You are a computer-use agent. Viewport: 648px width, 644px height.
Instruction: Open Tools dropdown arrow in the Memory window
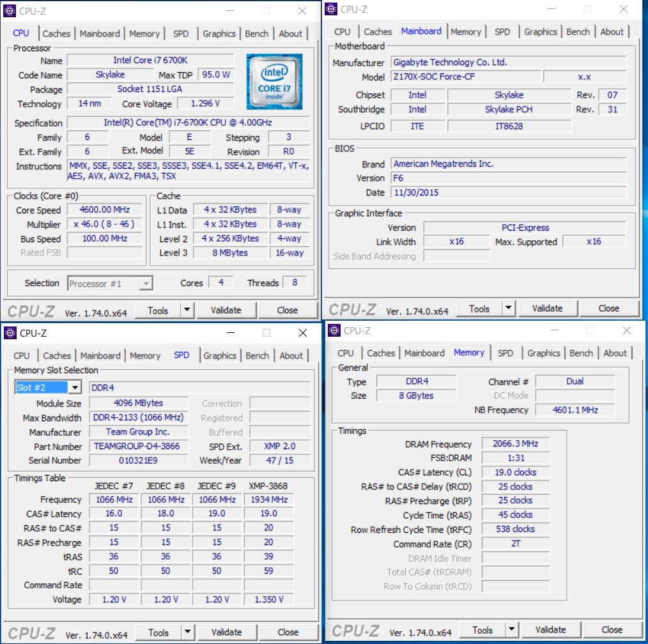[x=512, y=630]
